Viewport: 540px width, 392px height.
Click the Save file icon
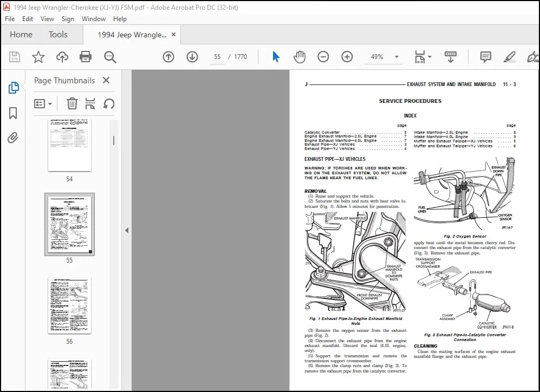(x=15, y=57)
